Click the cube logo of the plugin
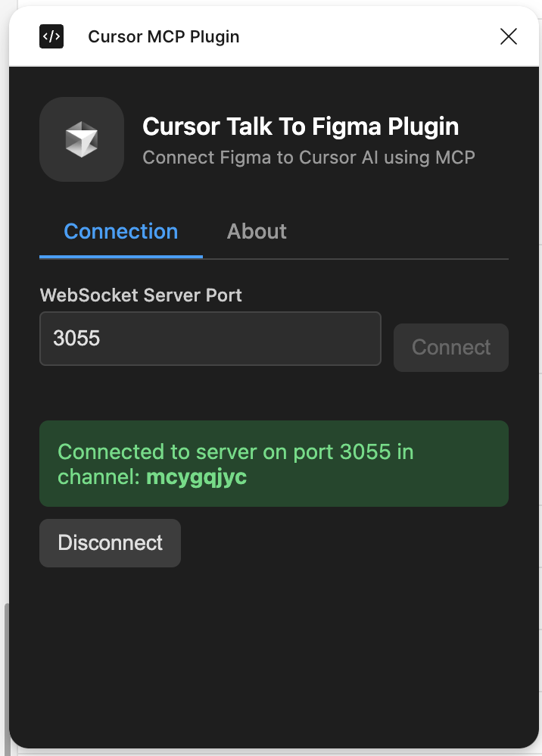 click(x=82, y=139)
